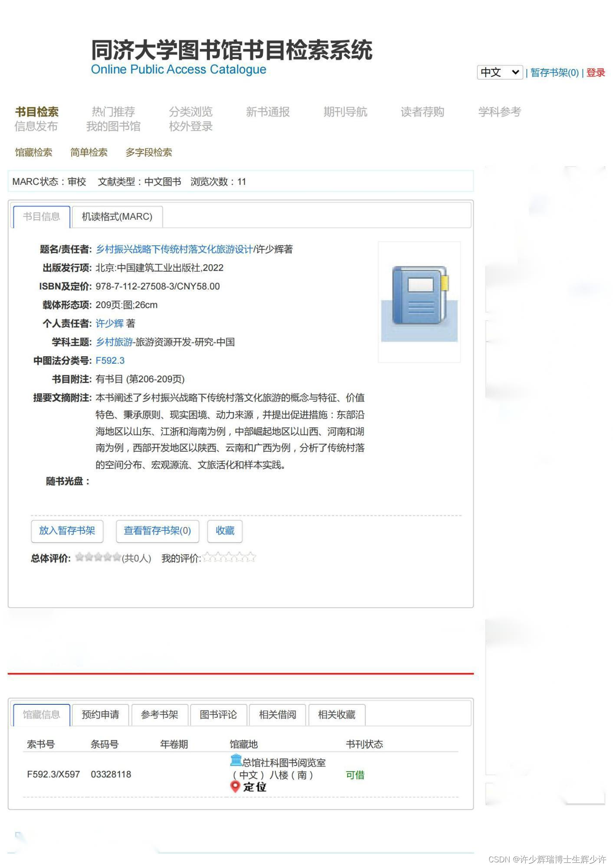The width and height of the screenshot is (613, 868).
Task: Click 有书目 (第206-209页) bibliography note
Action: (x=140, y=379)
